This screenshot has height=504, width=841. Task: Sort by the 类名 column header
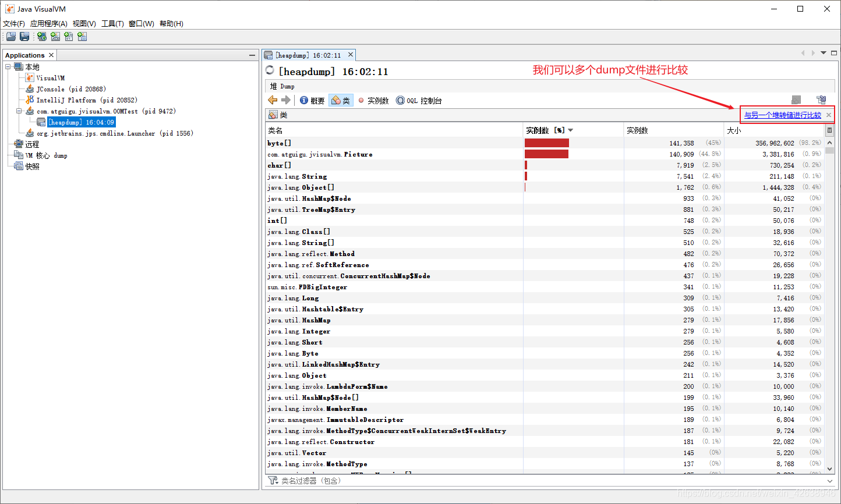coord(395,130)
